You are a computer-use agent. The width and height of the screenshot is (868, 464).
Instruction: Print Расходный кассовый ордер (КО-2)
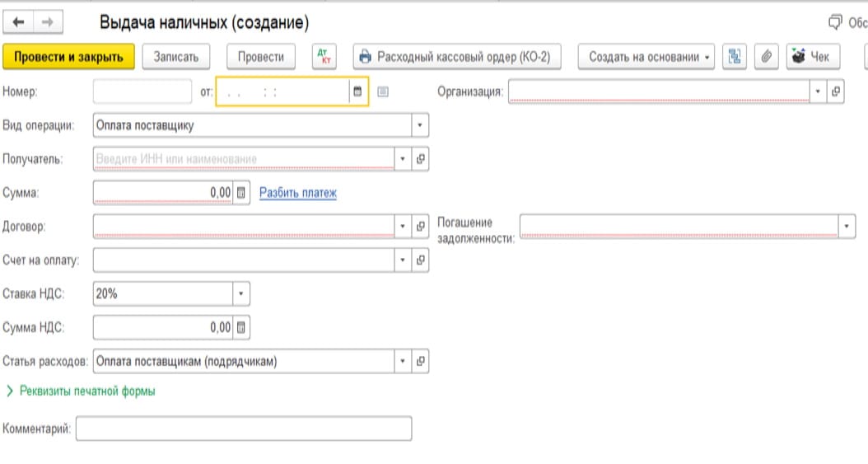(457, 57)
